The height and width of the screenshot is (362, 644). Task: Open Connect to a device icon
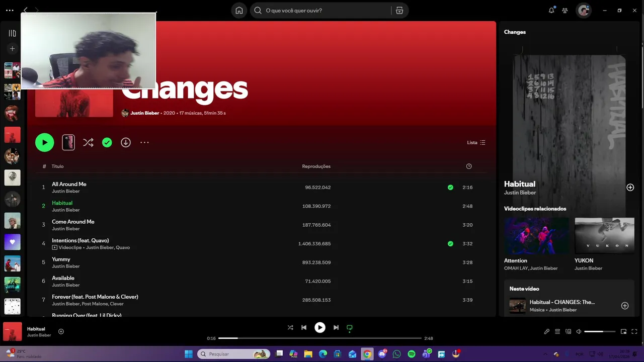tap(569, 331)
